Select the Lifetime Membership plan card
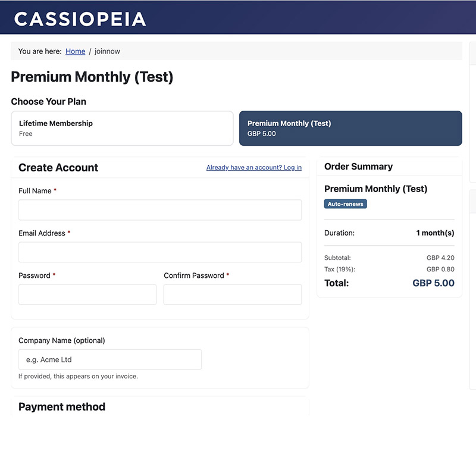This screenshot has height=476, width=476. [122, 128]
